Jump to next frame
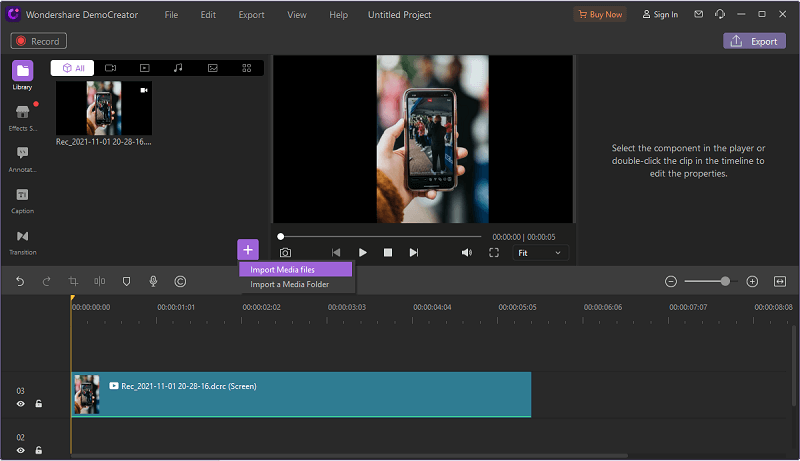 coord(414,252)
